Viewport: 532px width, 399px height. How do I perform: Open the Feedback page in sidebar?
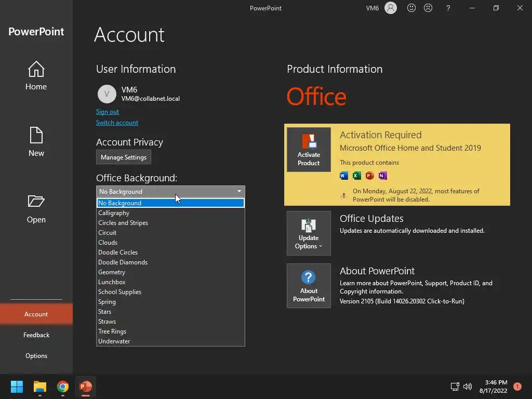click(x=36, y=335)
